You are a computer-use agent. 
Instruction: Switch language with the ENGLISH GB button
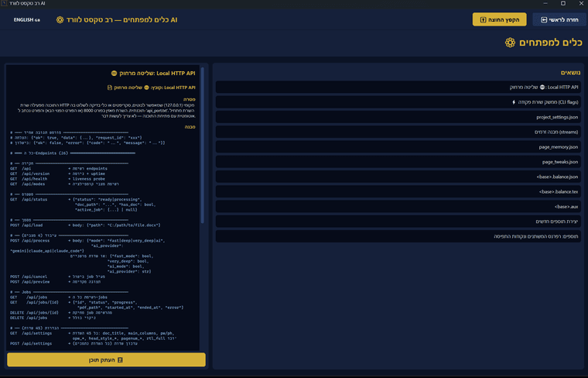pyautogui.click(x=26, y=20)
